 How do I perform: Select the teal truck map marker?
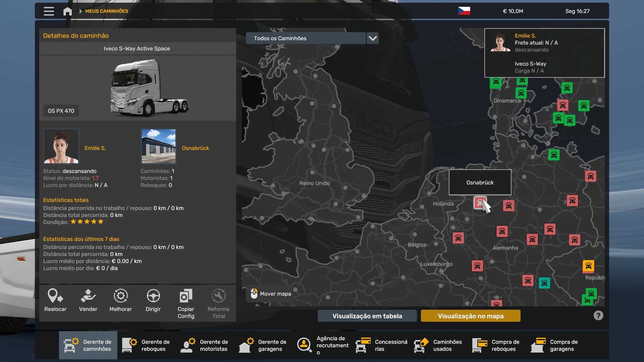click(x=544, y=283)
